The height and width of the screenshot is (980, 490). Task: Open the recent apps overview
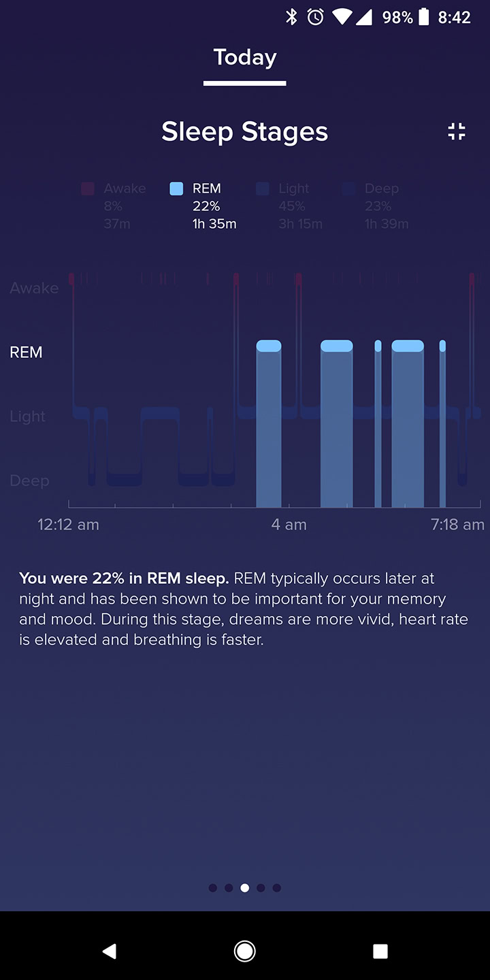[380, 951]
